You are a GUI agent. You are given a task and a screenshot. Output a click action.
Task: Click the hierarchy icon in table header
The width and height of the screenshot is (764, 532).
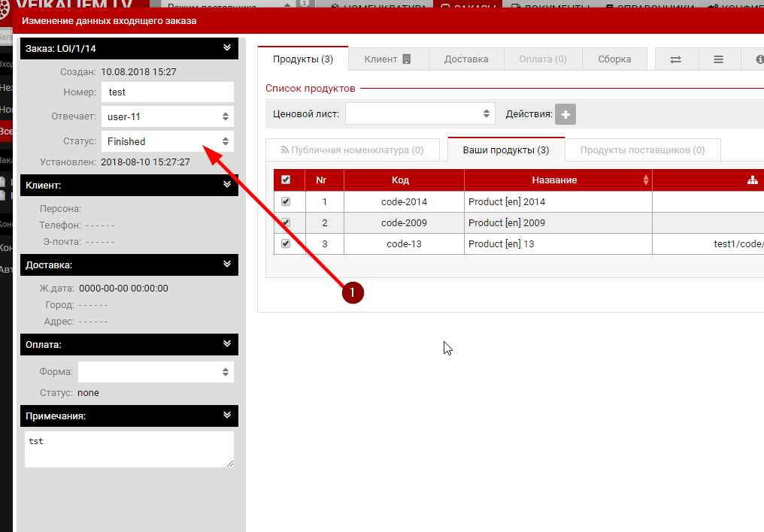[x=753, y=180]
